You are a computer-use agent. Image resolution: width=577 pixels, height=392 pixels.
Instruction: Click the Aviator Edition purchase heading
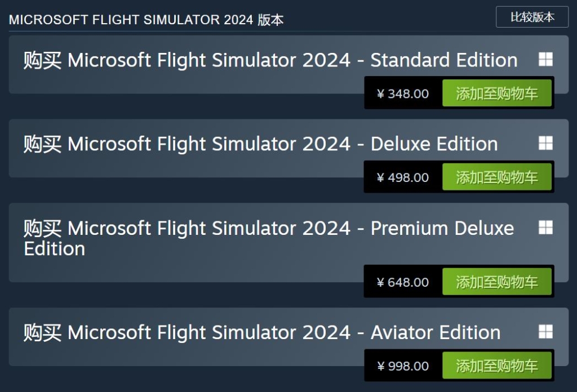tap(261, 333)
